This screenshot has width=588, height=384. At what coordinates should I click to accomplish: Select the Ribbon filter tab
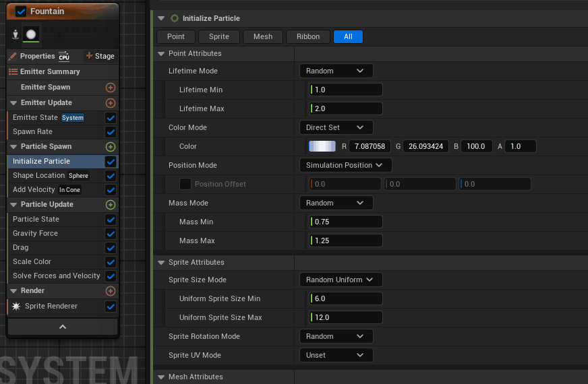[308, 36]
